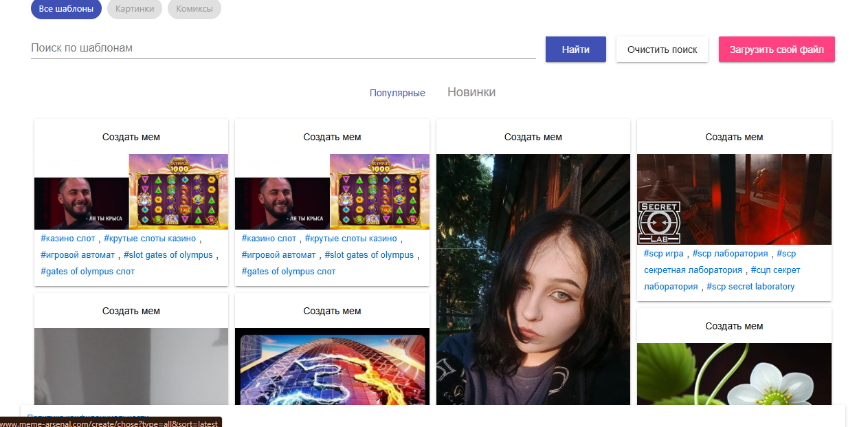Switch to the 'Картинки' category chip

coord(135,9)
